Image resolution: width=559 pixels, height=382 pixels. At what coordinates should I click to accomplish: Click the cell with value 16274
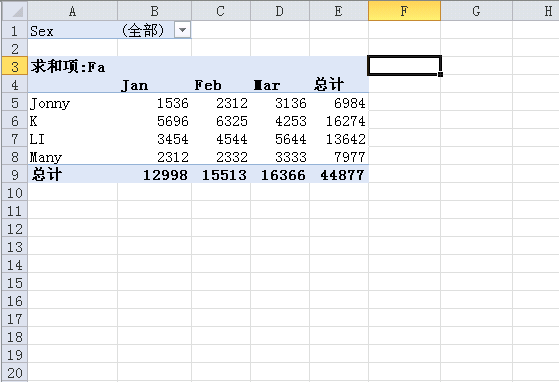[x=339, y=120]
